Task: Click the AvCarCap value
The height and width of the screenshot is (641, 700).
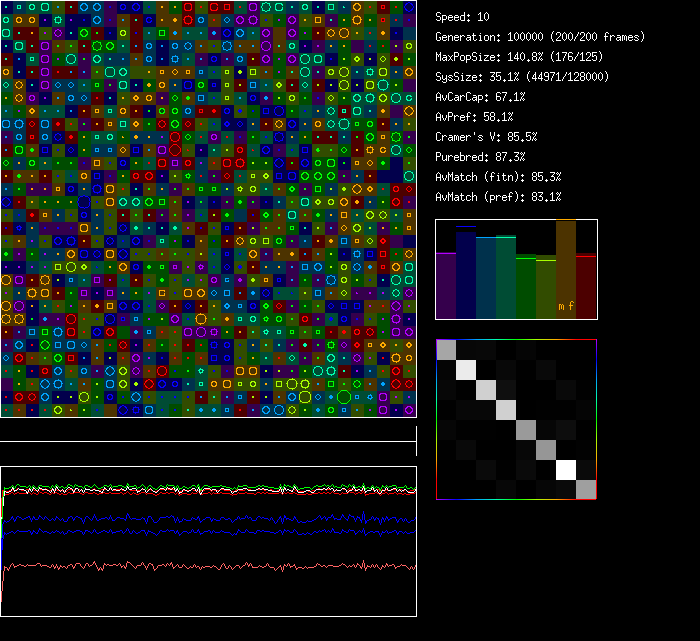Action: pos(481,97)
